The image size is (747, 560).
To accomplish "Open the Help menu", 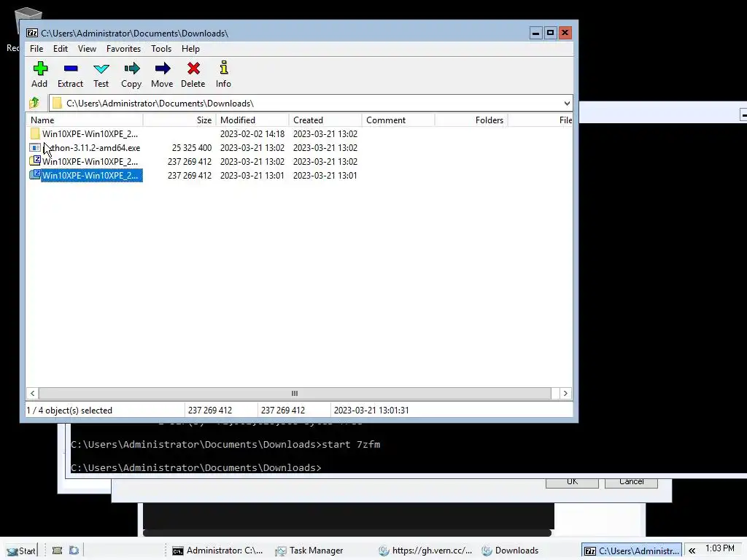I will pyautogui.click(x=190, y=49).
